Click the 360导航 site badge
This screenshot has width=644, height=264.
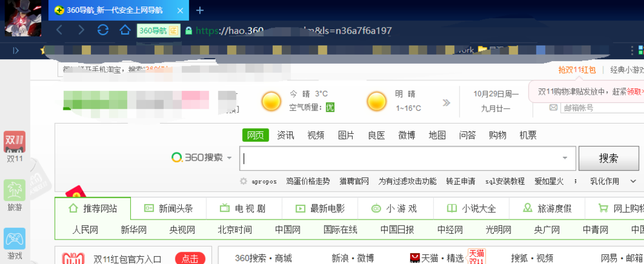point(158,30)
